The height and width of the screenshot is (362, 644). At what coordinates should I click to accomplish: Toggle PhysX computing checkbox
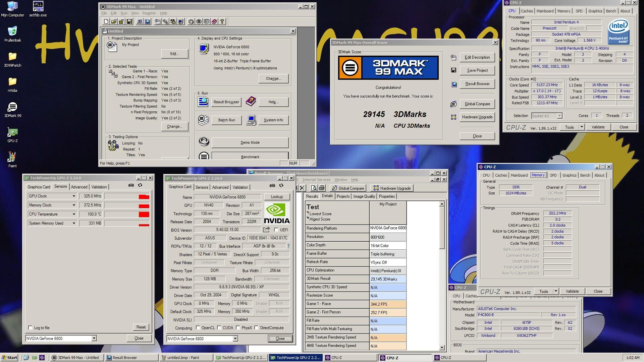(x=238, y=328)
